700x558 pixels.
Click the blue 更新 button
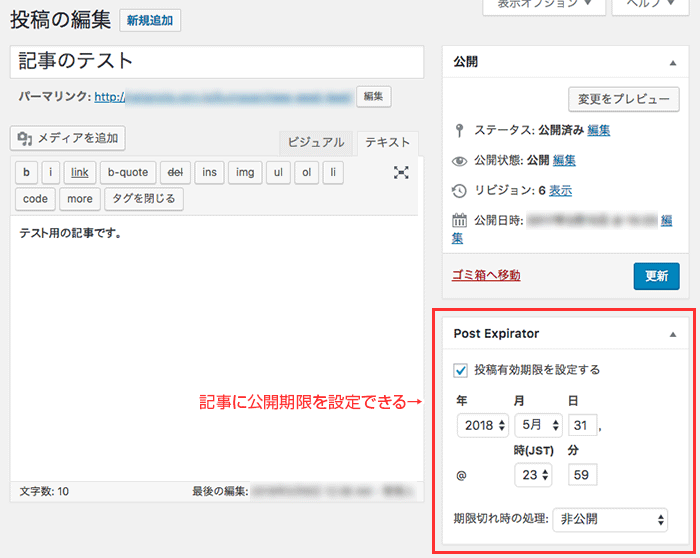[x=656, y=276]
